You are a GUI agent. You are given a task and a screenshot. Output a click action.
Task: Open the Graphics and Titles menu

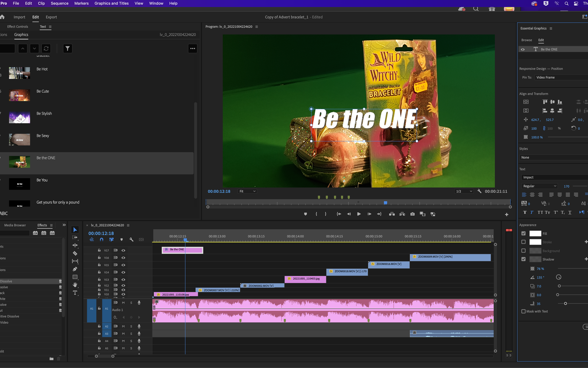click(x=111, y=3)
